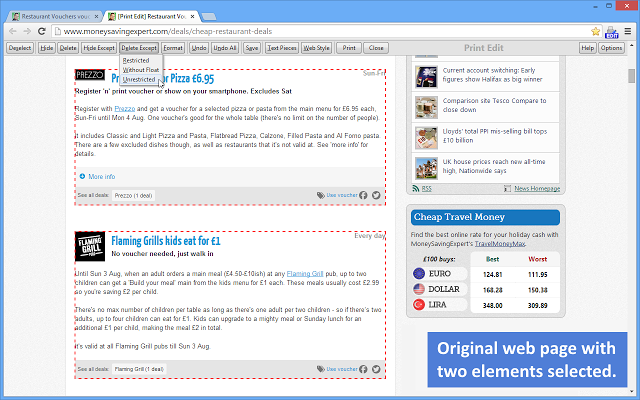This screenshot has height=400, width=640.
Task: Click the Deselect button
Action: (x=20, y=48)
